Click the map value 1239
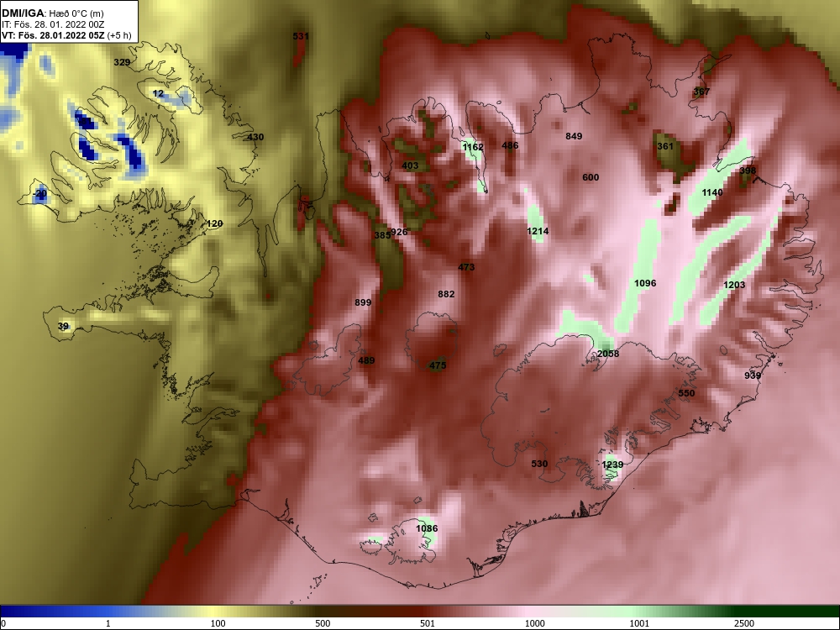Image resolution: width=840 pixels, height=630 pixels. click(612, 465)
